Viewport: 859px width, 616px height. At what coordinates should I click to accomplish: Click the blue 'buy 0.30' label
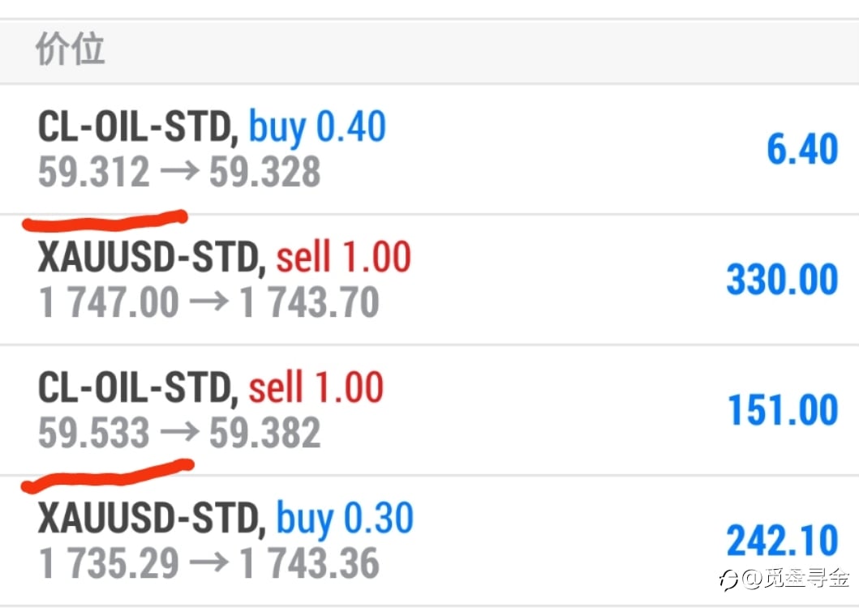point(345,519)
